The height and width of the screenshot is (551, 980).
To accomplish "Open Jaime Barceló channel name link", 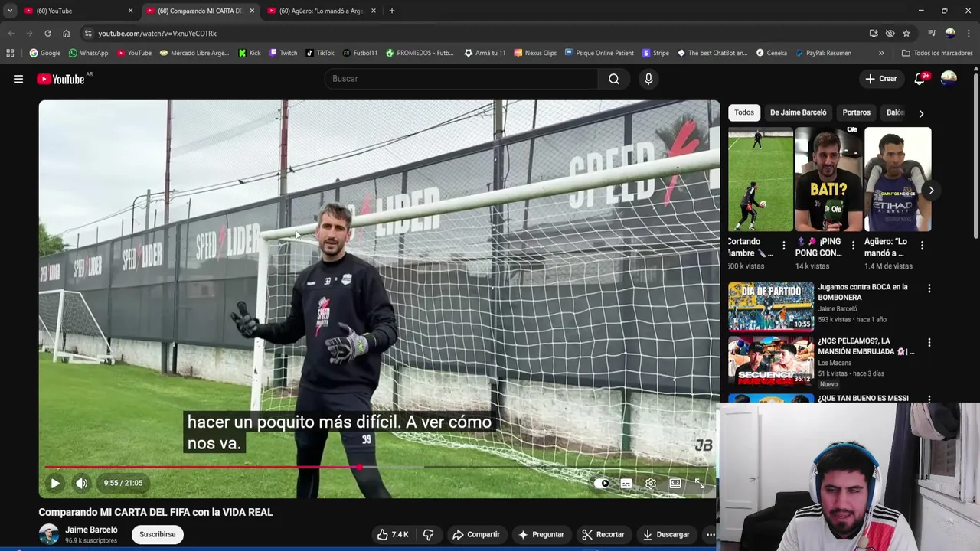I will pos(91,530).
